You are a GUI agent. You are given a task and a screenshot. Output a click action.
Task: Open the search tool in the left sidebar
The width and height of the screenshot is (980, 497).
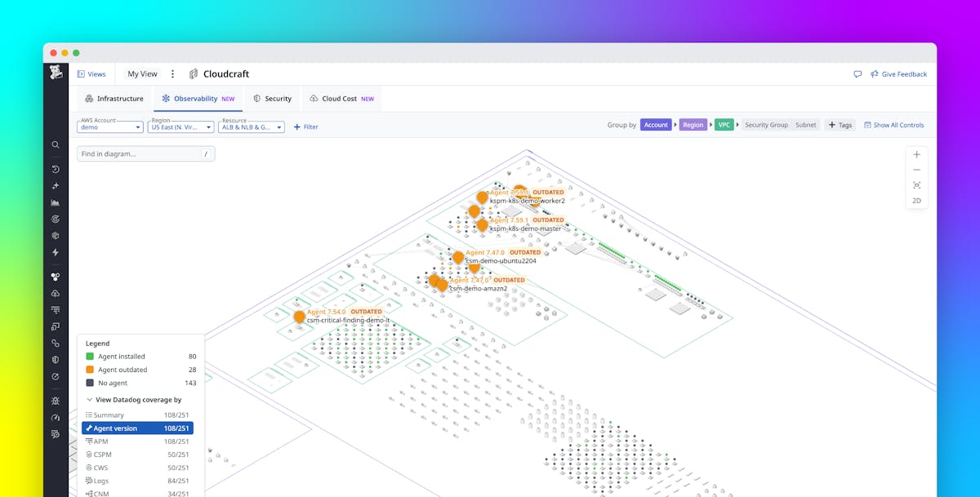pyautogui.click(x=54, y=144)
